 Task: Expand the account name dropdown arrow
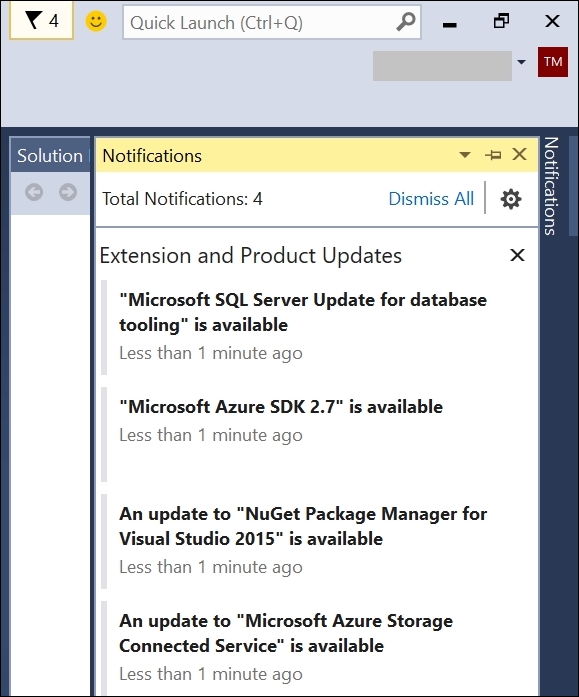522,62
